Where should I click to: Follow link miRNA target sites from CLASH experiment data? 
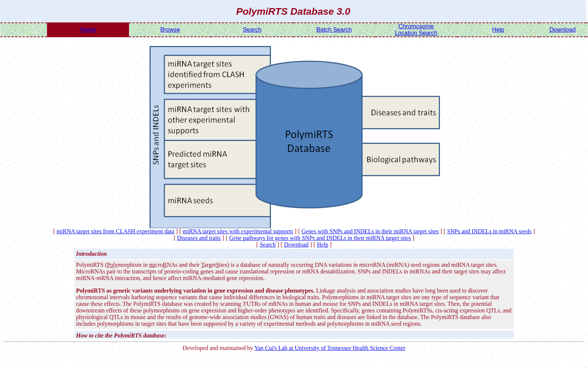click(115, 231)
